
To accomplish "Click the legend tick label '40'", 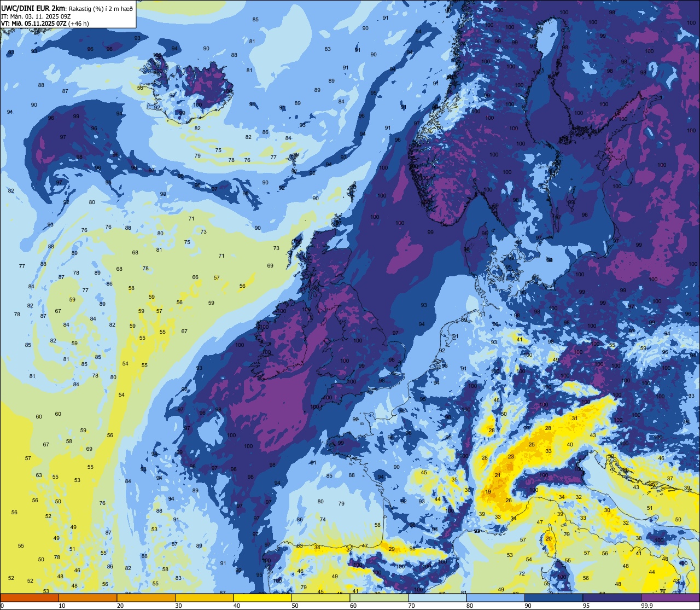I will point(237,606).
